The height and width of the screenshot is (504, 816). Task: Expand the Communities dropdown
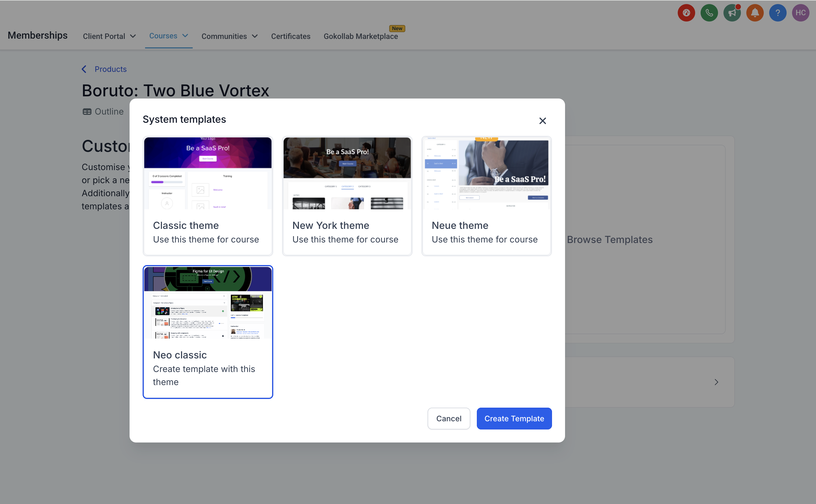(229, 36)
